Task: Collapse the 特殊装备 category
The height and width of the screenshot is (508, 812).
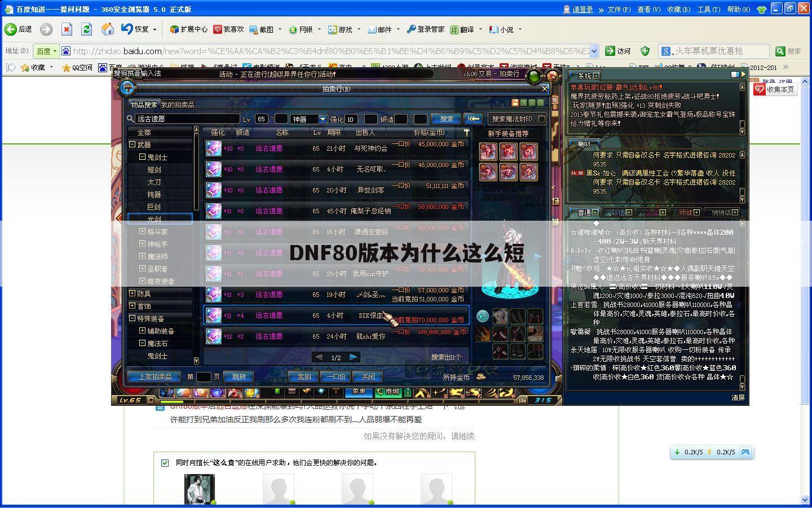Action: (132, 318)
